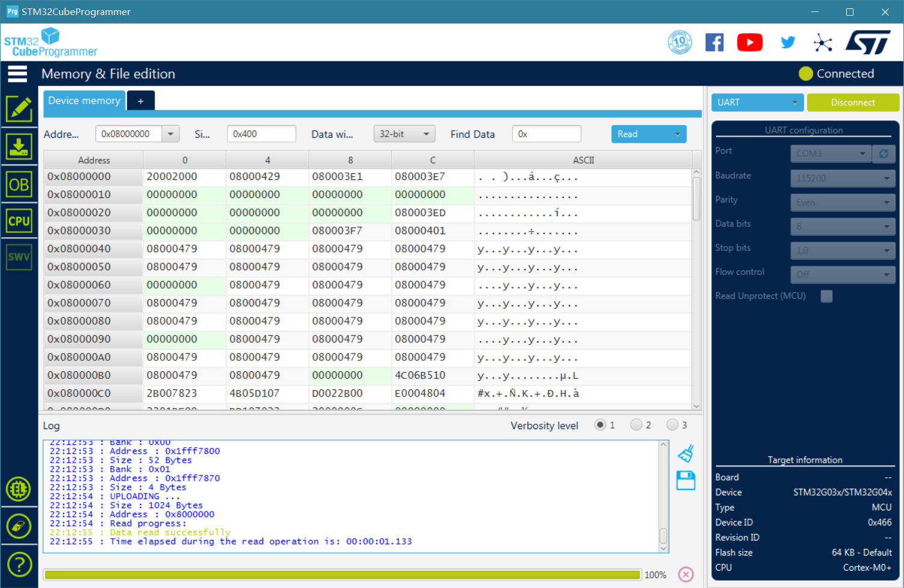Click the size input field 0x400
This screenshot has height=588, width=904.
[x=261, y=134]
